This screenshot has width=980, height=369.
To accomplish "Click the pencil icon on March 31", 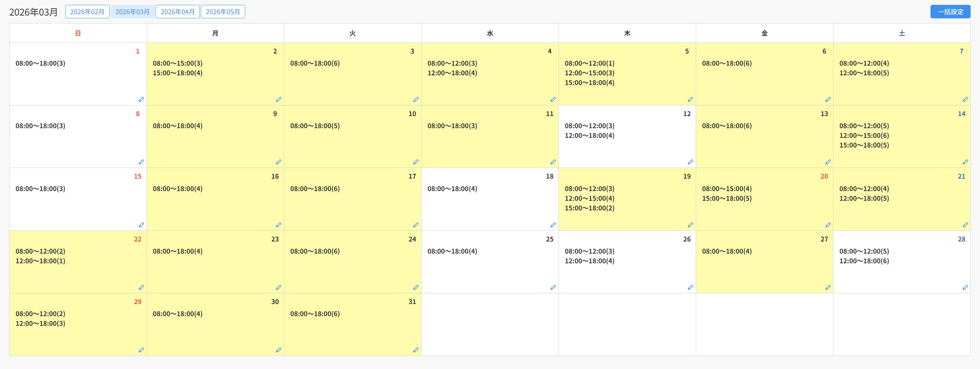I will click(415, 350).
